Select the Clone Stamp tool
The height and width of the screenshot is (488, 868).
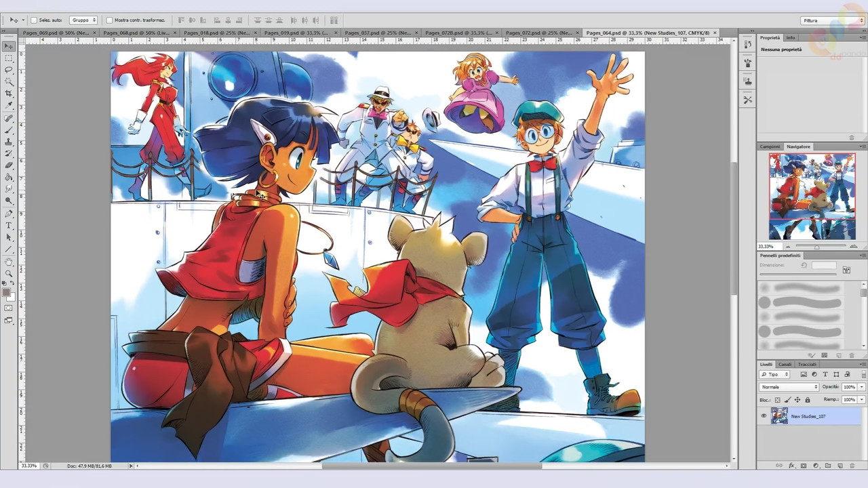(x=9, y=142)
